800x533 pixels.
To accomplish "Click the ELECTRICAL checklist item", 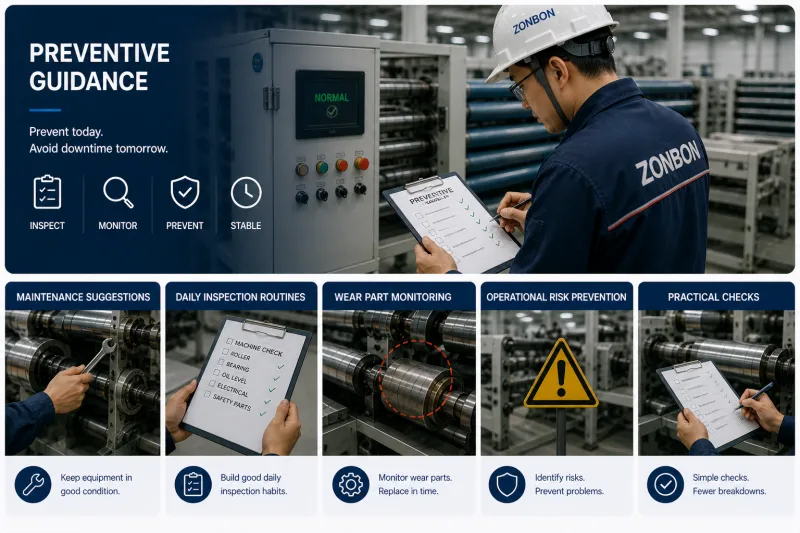I will tap(229, 389).
